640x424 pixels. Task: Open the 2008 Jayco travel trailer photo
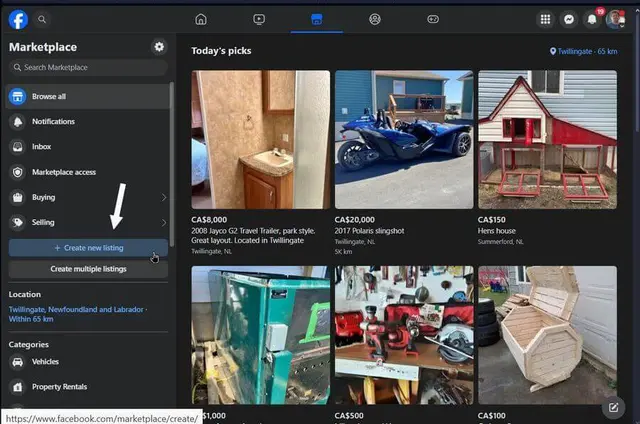coord(261,140)
